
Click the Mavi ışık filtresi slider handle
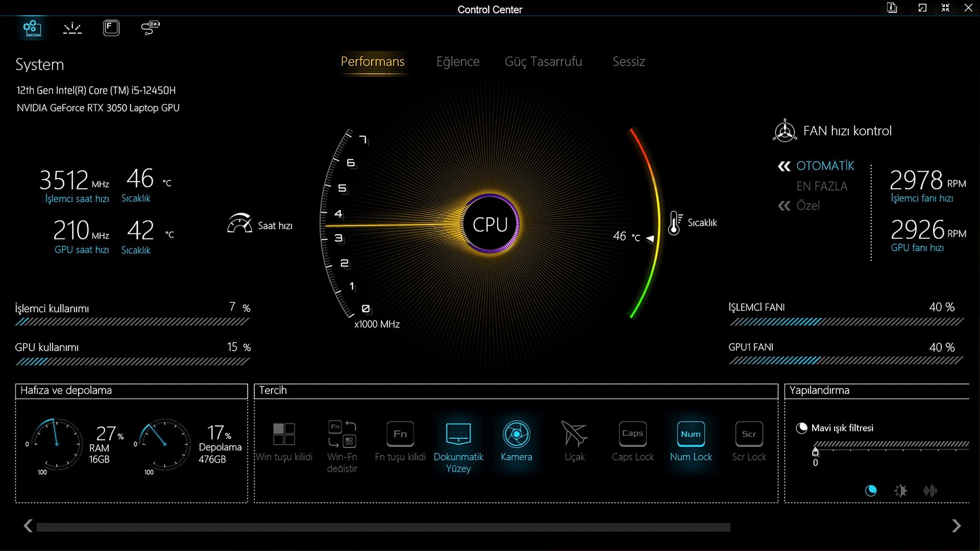point(815,452)
